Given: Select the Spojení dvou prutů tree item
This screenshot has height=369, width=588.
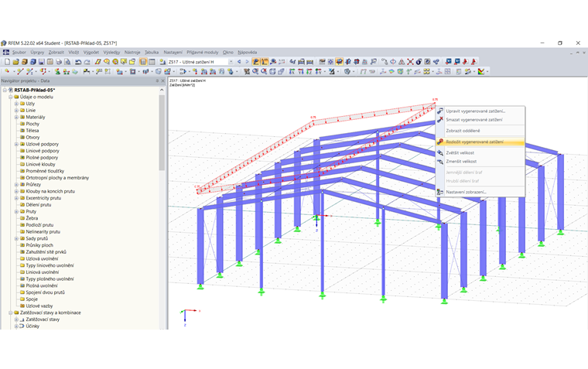Looking at the screenshot, I should coord(45,292).
